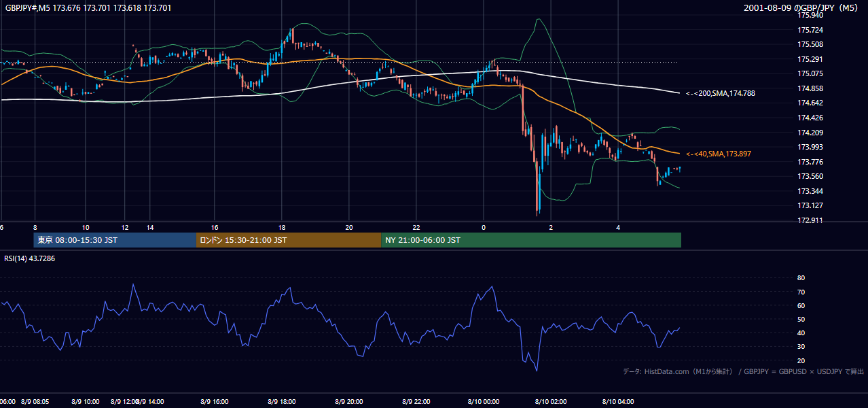Image resolution: width=868 pixels, height=408 pixels.
Task: Click price axis value 175.291
Action: (810, 59)
